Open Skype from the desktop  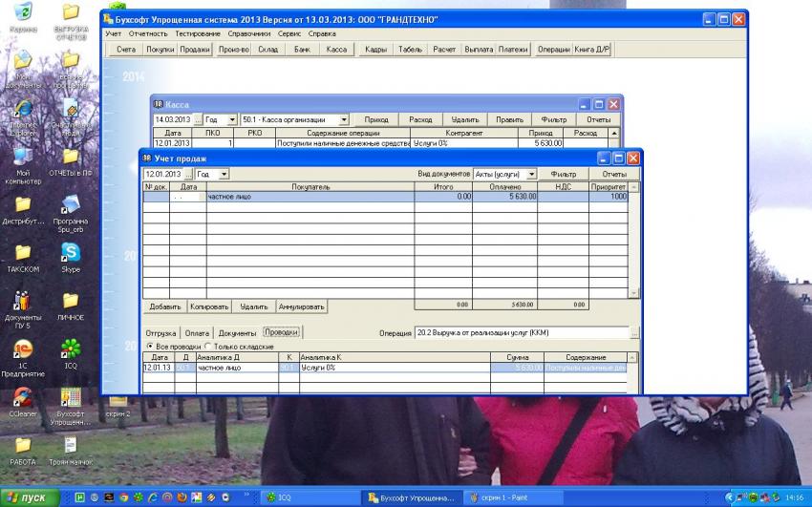[71, 253]
